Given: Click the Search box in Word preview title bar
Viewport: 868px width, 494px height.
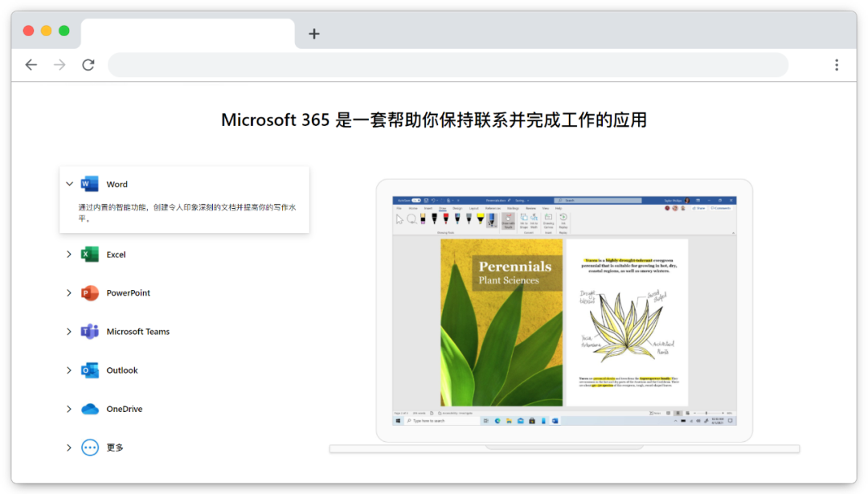Looking at the screenshot, I should click(x=598, y=200).
